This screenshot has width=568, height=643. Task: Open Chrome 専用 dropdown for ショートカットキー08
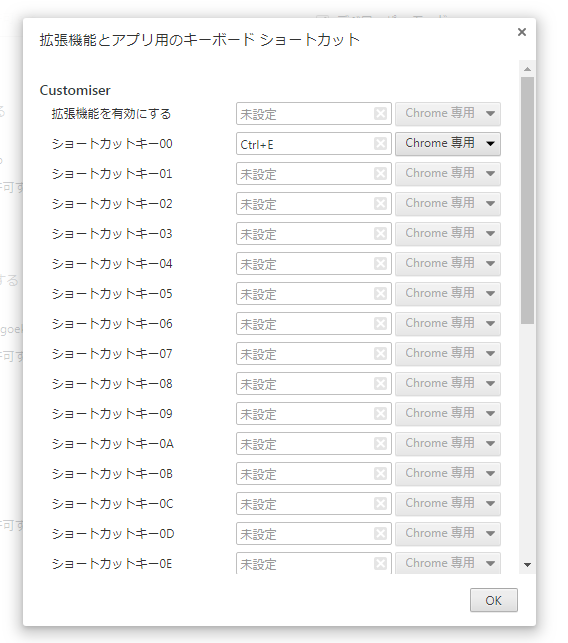pos(448,383)
